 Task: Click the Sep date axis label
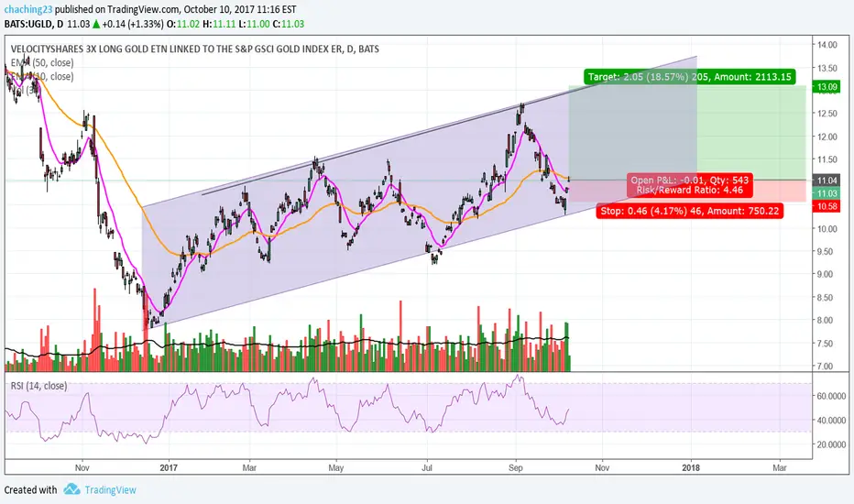[515, 468]
